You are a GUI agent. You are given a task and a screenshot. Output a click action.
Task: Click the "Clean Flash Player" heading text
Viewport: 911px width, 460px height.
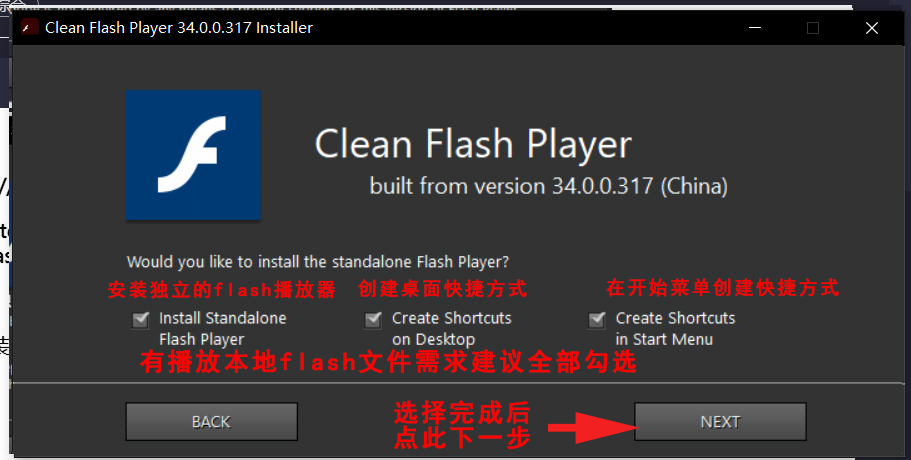point(473,144)
